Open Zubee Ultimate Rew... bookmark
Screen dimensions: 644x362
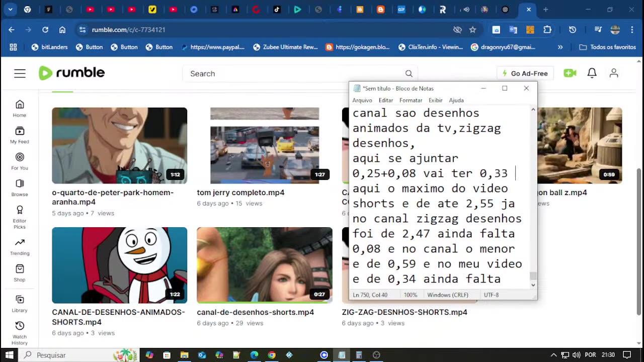[285, 47]
